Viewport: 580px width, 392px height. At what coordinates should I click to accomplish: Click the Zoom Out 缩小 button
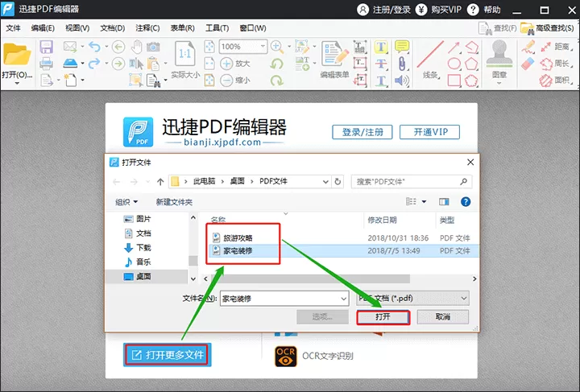[x=235, y=80]
